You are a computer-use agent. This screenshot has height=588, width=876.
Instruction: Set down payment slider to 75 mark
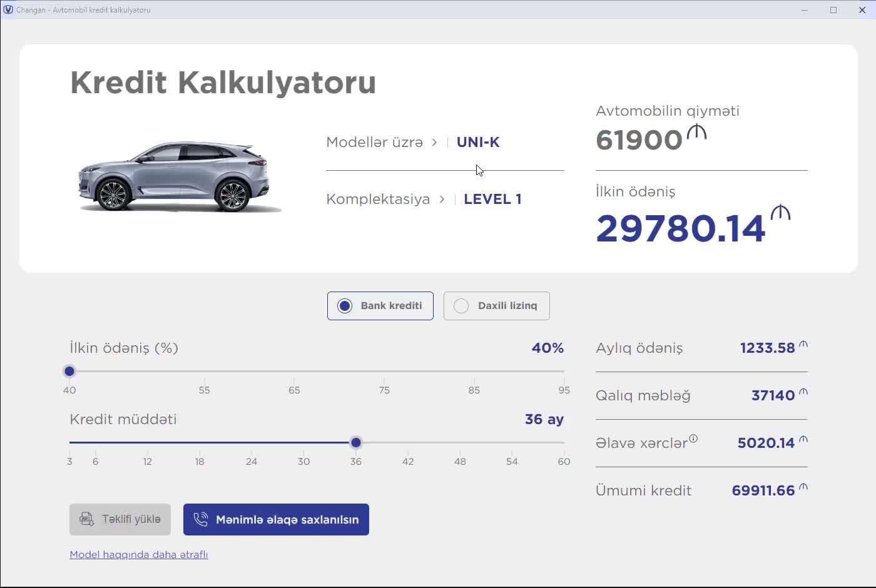tap(384, 371)
